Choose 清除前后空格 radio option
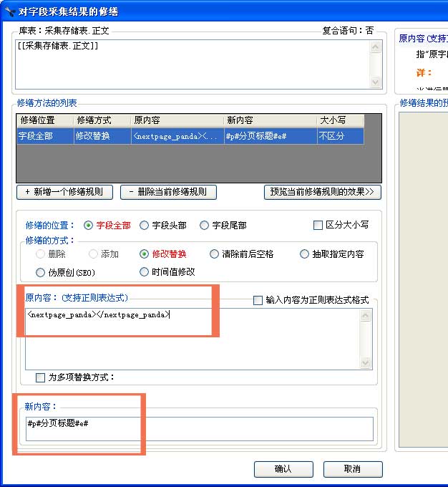 click(215, 254)
